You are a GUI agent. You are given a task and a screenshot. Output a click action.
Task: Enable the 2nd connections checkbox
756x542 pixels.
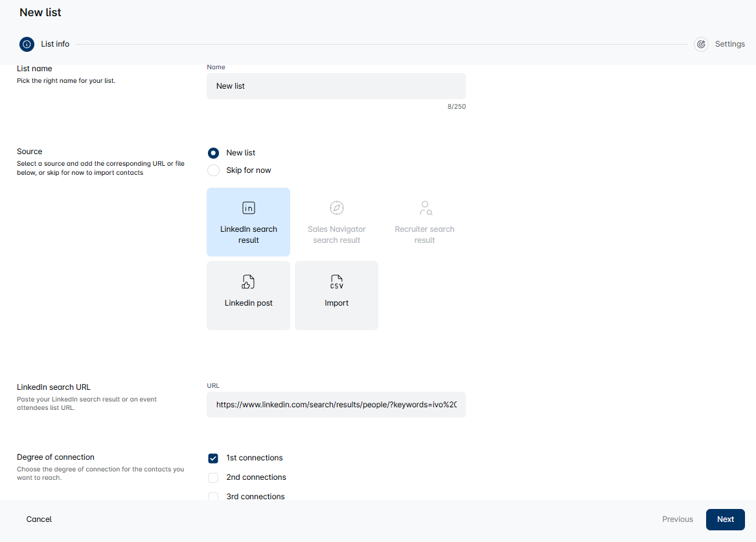pyautogui.click(x=213, y=478)
